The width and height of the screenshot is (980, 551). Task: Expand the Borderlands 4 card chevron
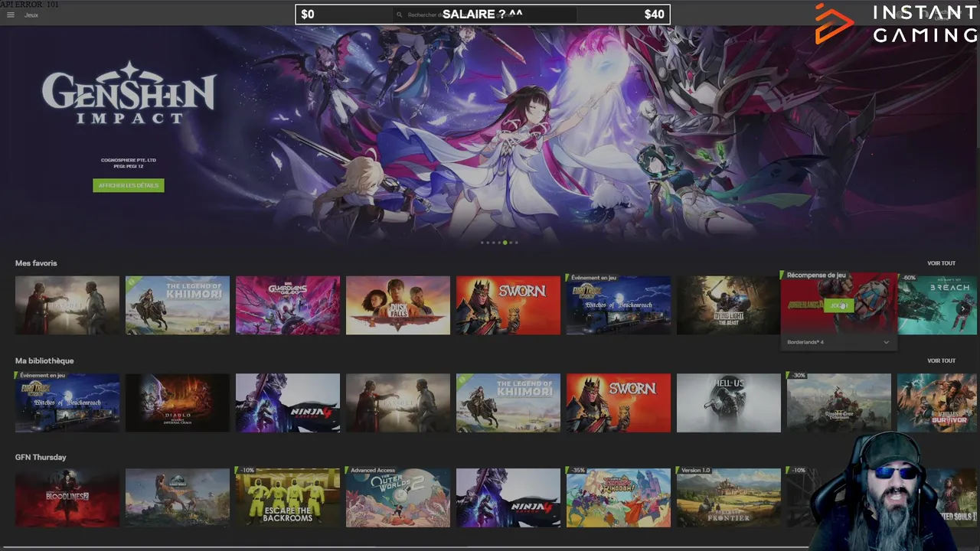coord(887,342)
